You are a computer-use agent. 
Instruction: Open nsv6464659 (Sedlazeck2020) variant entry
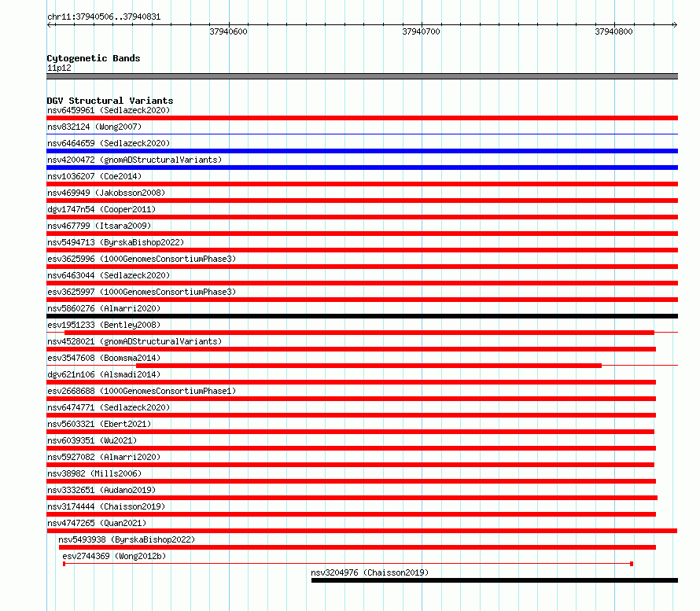[109, 143]
